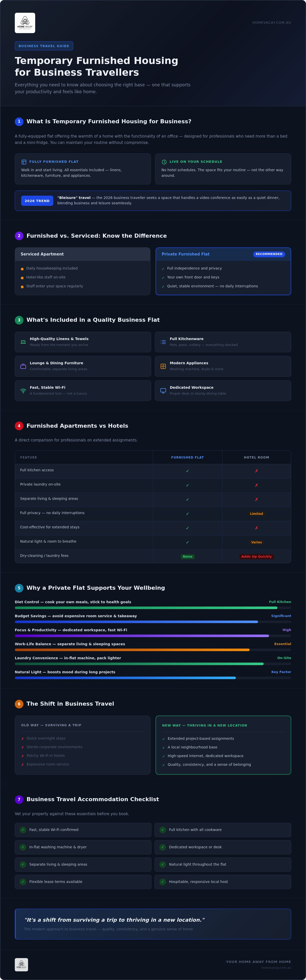
Task: Click the Private Furnished Flat card title
Action: pos(185,254)
